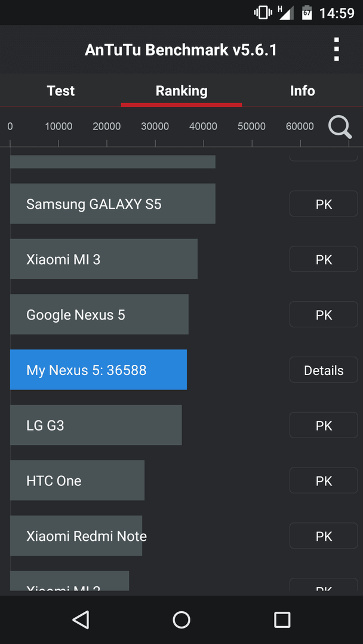Open the three-dot overflow menu
The width and height of the screenshot is (363, 644).
coord(336,49)
